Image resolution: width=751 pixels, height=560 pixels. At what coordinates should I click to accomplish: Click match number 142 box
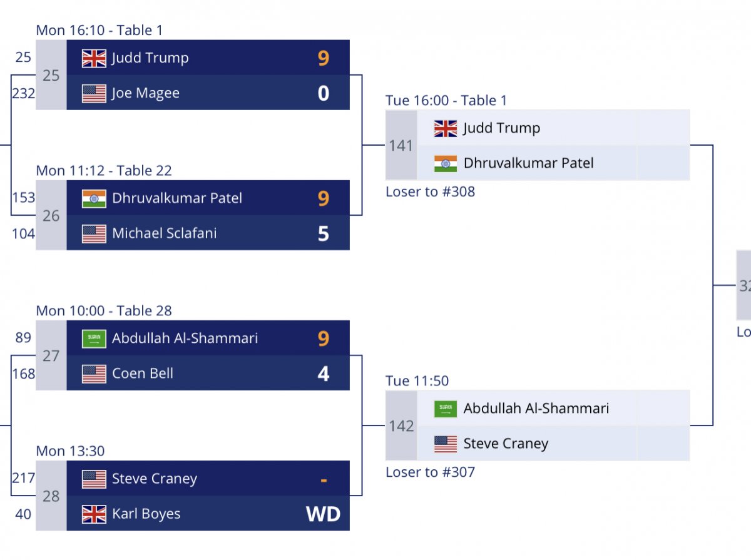coord(401,426)
